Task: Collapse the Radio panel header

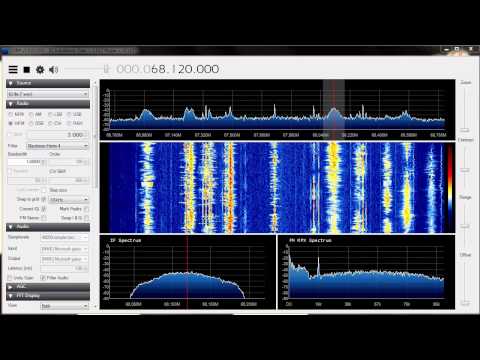Action: point(48,104)
